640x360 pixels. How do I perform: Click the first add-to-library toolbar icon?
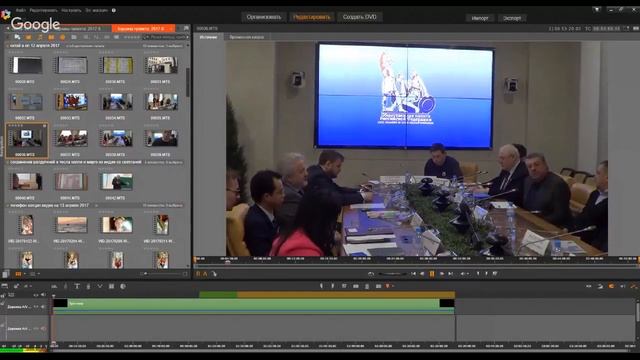(17, 37)
